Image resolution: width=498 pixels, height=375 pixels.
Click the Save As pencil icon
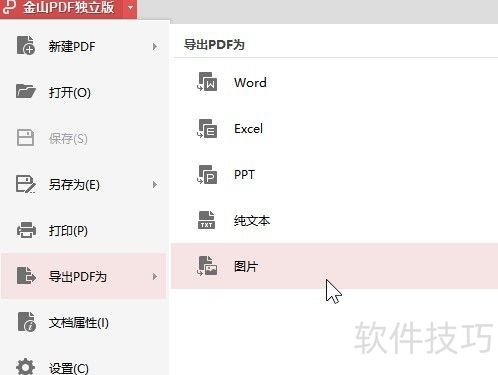26,184
